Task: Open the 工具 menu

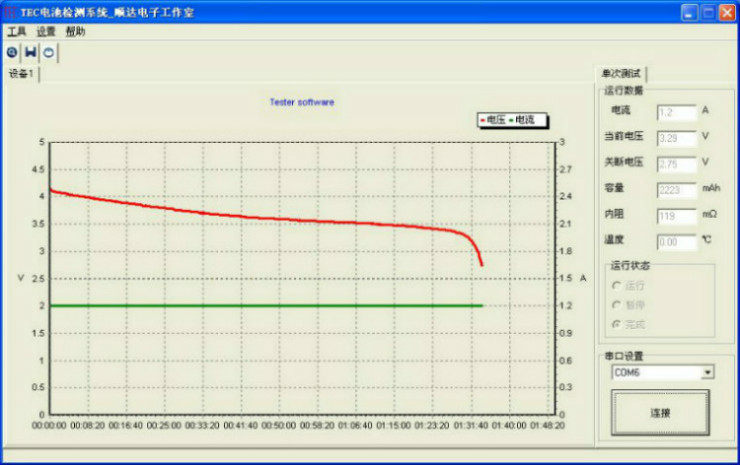Action: [x=17, y=32]
